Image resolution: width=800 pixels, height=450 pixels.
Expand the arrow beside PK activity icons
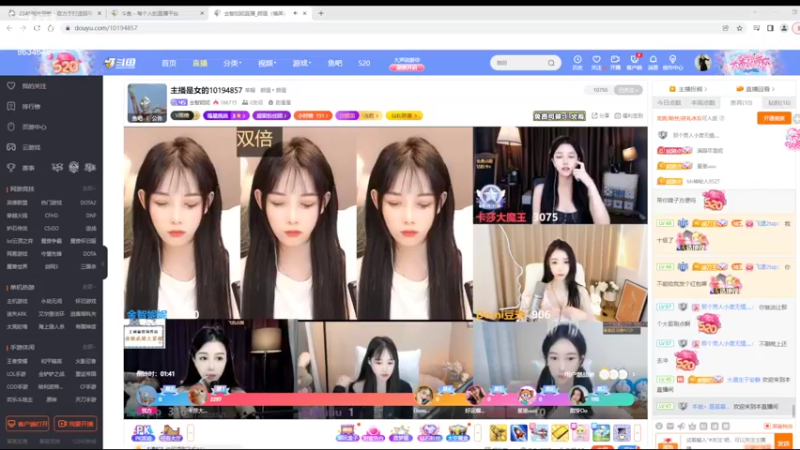click(x=190, y=433)
